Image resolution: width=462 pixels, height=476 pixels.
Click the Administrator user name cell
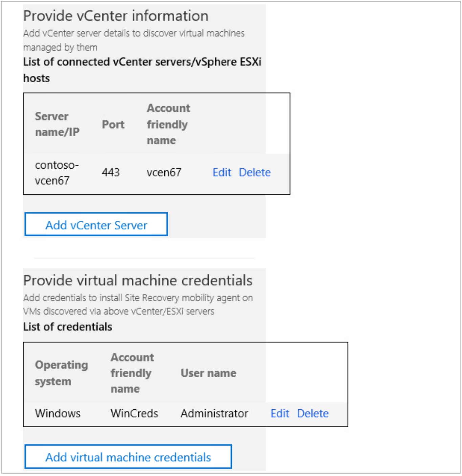pyautogui.click(x=214, y=413)
